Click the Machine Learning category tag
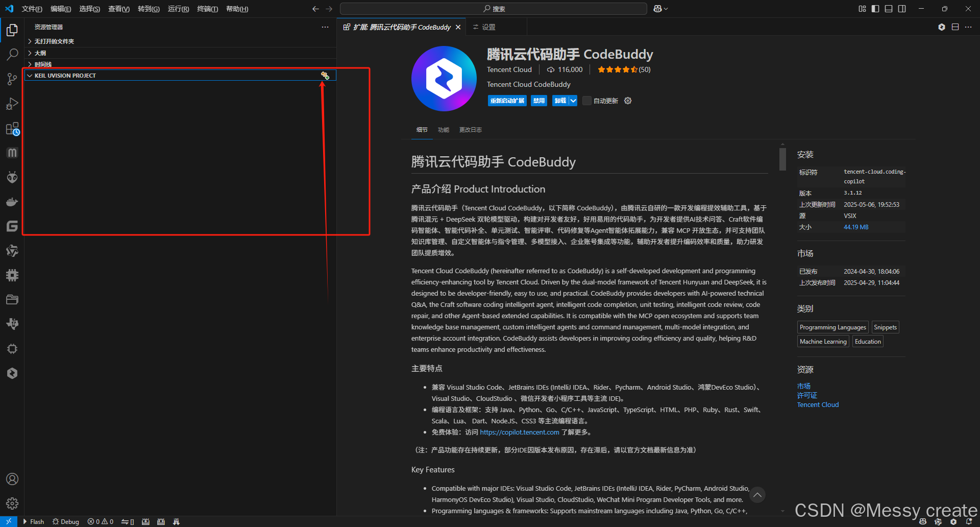This screenshot has height=527, width=980. pyautogui.click(x=823, y=342)
